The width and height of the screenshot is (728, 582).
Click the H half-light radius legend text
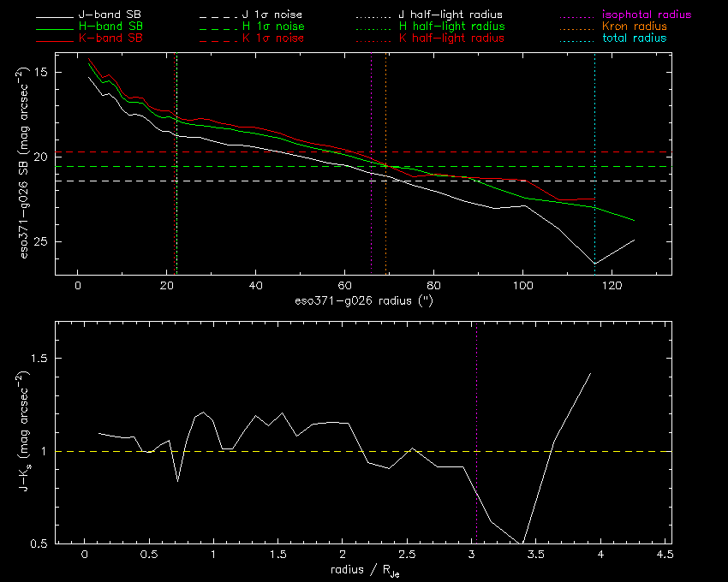tap(451, 27)
